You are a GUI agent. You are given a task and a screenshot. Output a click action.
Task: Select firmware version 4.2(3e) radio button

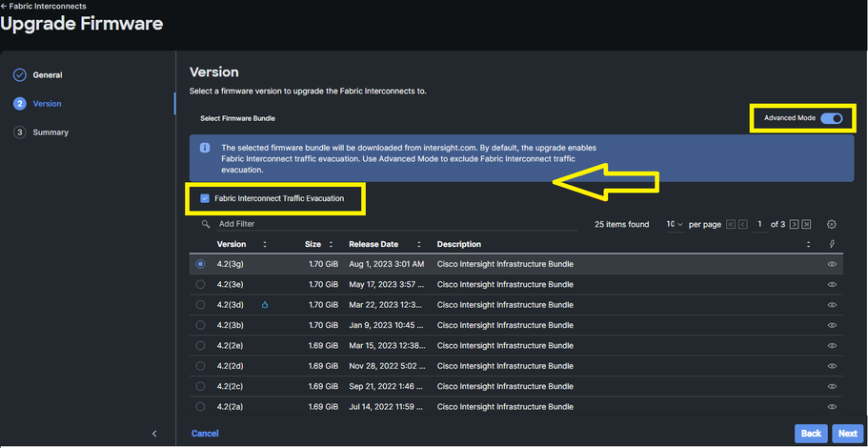tap(200, 285)
